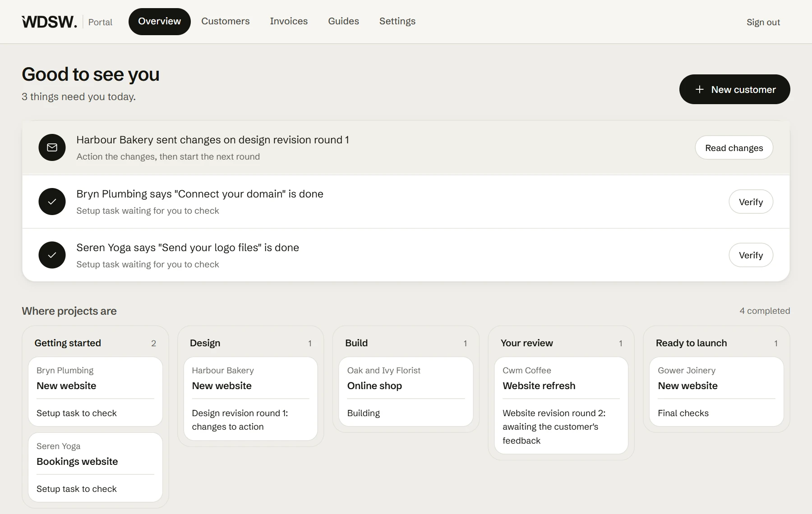812x514 pixels.
Task: Click 'Design revision round 1: changes to action' status
Action: pos(240,420)
